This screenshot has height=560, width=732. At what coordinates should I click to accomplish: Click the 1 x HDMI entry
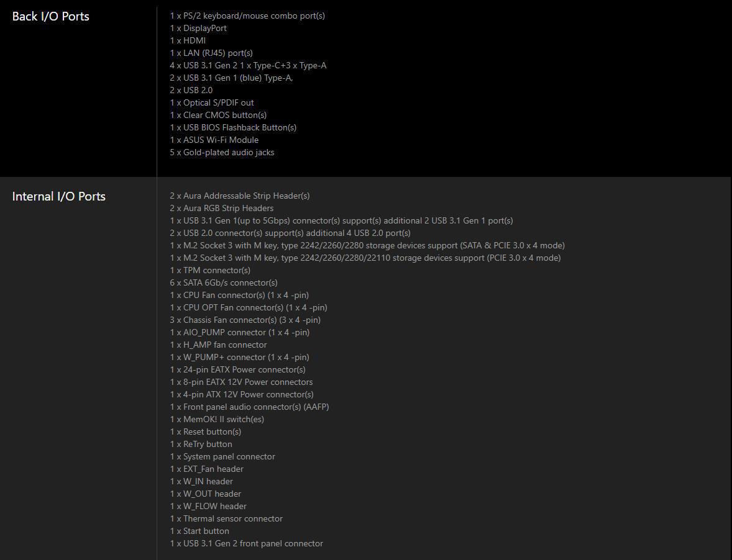(x=188, y=40)
